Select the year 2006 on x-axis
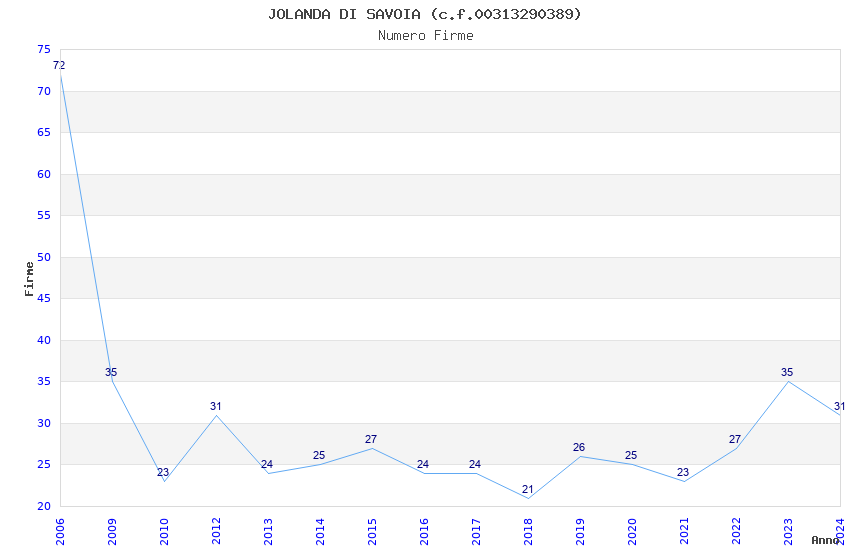The height and width of the screenshot is (550, 850). coord(60,531)
